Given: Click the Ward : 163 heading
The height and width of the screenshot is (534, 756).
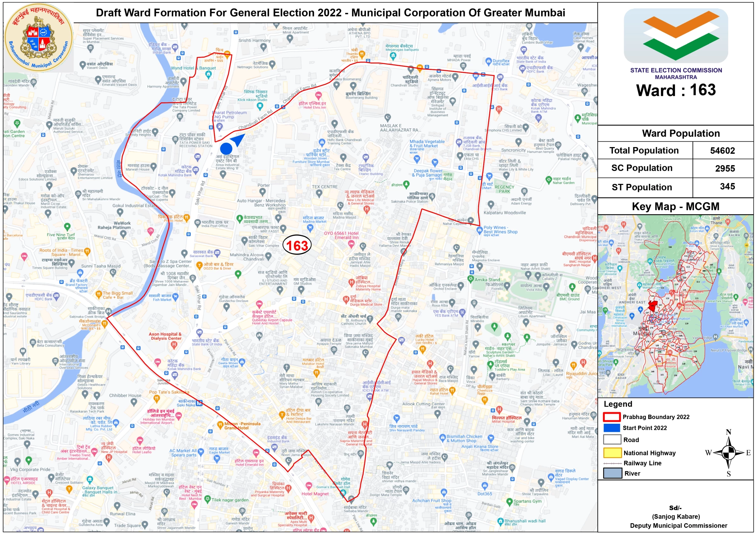Looking at the screenshot, I should pos(676,90).
